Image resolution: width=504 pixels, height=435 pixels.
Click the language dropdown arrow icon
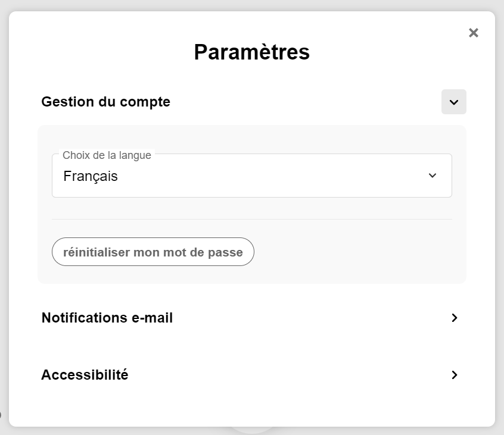(x=433, y=176)
